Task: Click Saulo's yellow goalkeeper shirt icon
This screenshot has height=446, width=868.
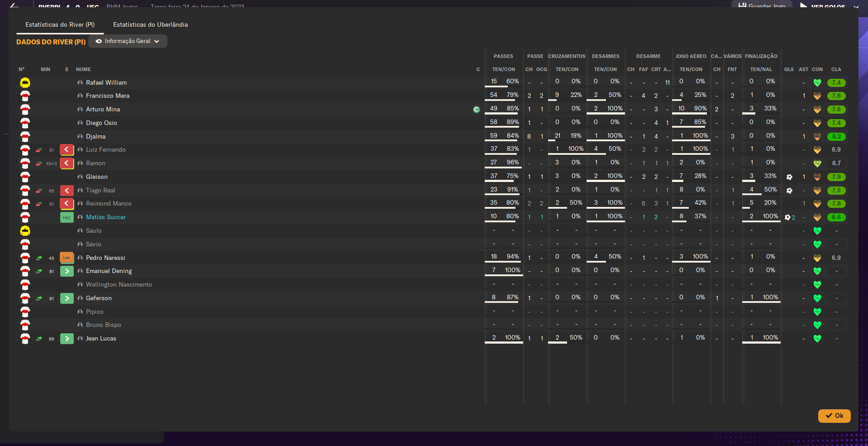Action: pyautogui.click(x=25, y=231)
